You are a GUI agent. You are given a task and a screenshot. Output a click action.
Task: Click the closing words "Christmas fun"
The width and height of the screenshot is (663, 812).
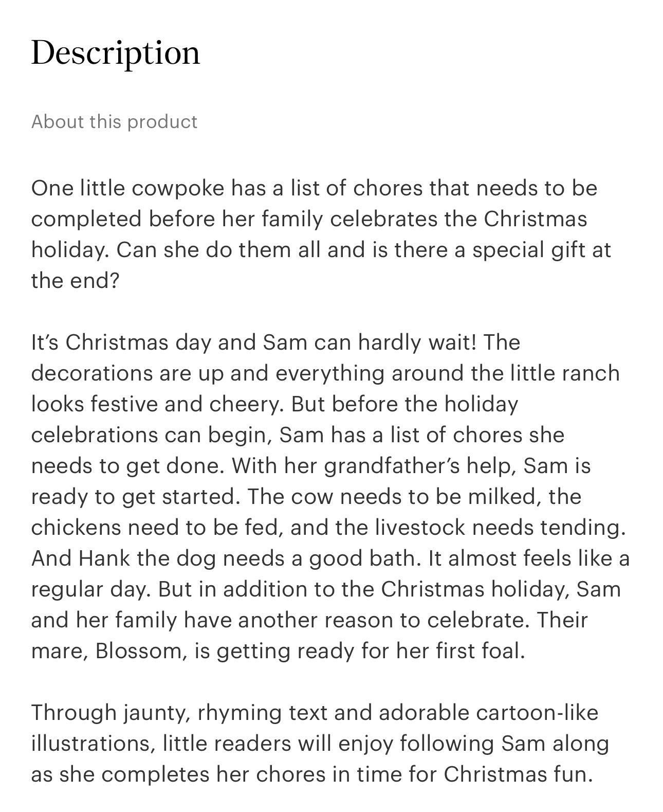pos(518,774)
